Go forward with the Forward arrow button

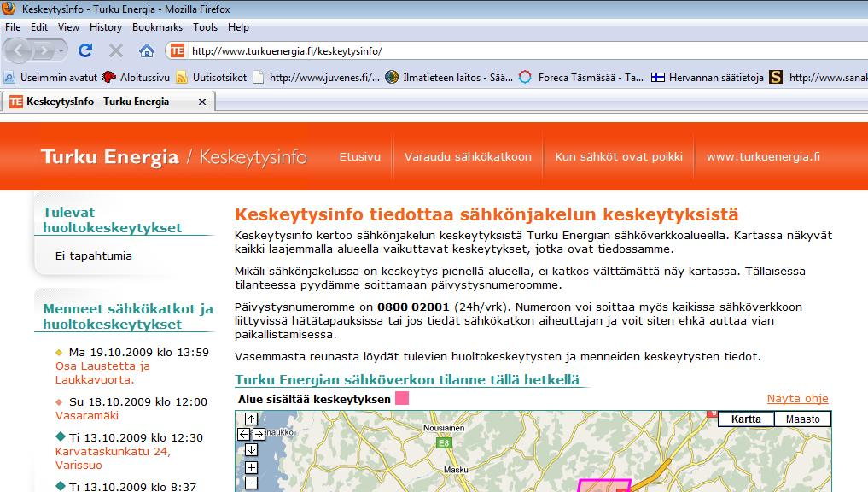[43, 51]
